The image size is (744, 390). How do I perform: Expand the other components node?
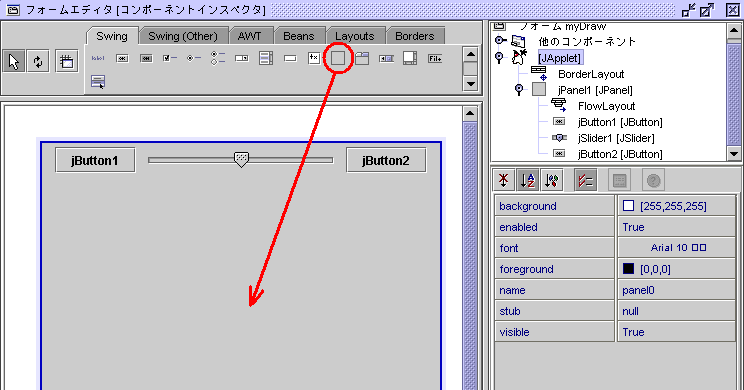click(x=500, y=40)
